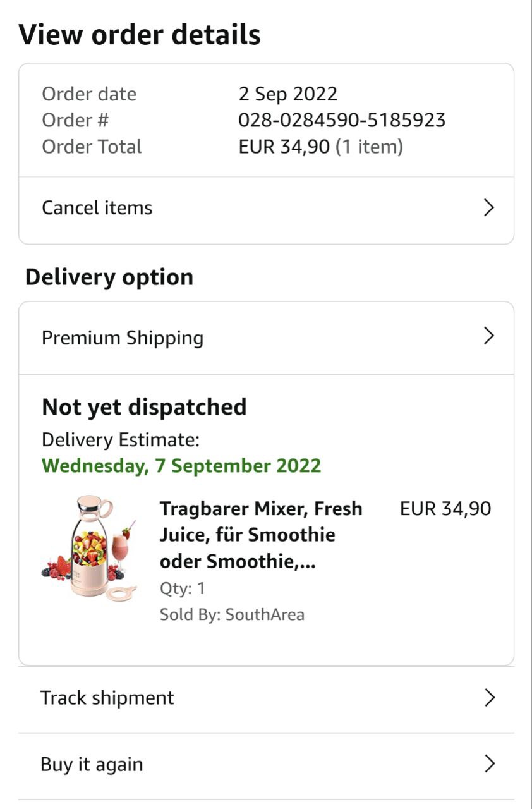Click the Order Total EUR 34,90 value
This screenshot has width=532, height=809.
tap(284, 147)
